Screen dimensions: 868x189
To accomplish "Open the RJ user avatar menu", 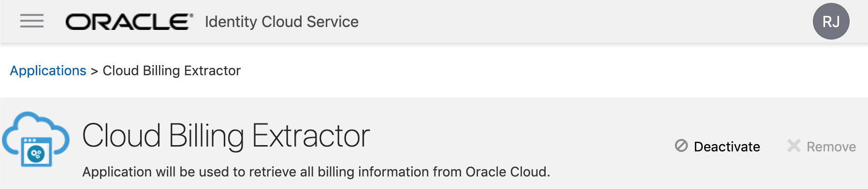I will [831, 21].
